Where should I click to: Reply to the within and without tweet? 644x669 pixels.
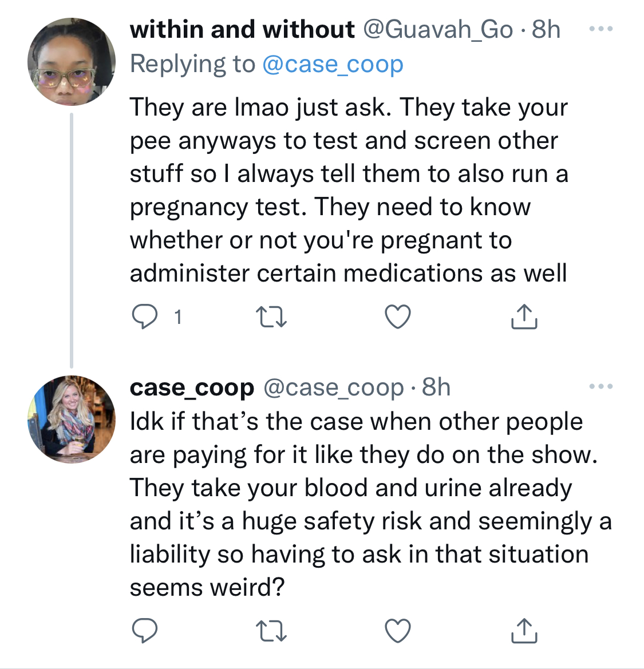145,317
